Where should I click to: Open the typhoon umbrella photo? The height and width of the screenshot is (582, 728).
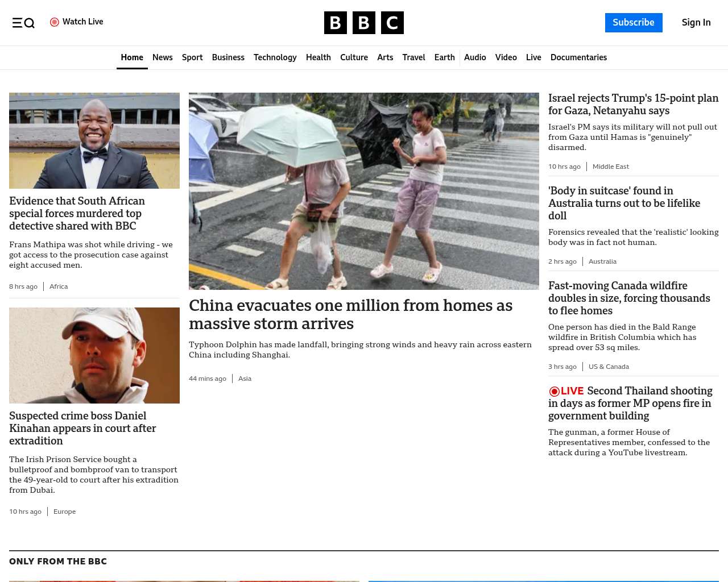(x=364, y=191)
